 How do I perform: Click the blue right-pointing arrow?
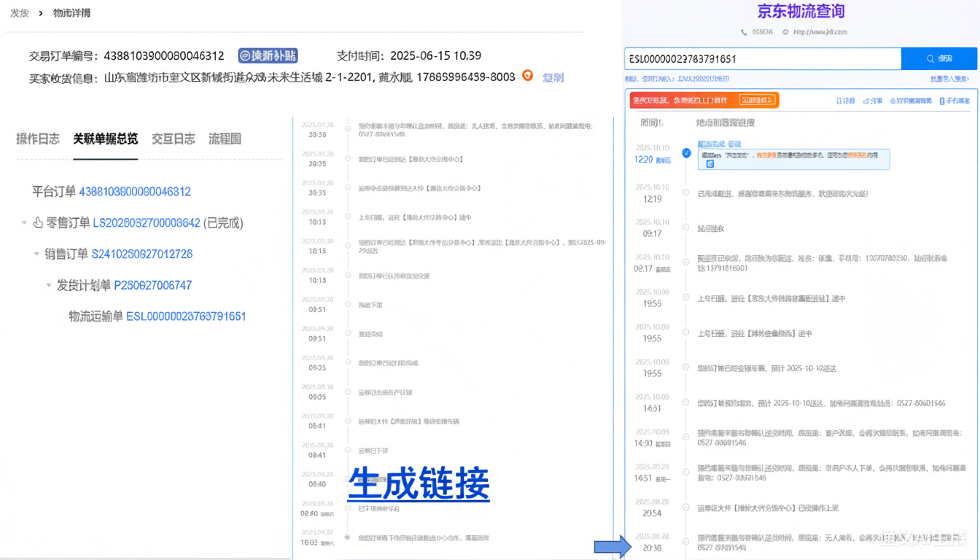tap(611, 546)
